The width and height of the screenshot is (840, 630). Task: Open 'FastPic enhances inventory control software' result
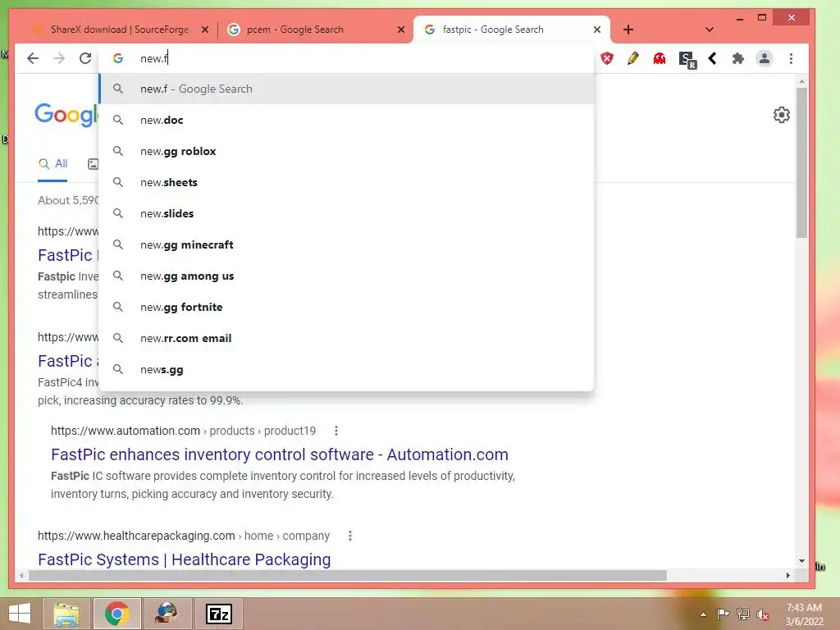279,454
